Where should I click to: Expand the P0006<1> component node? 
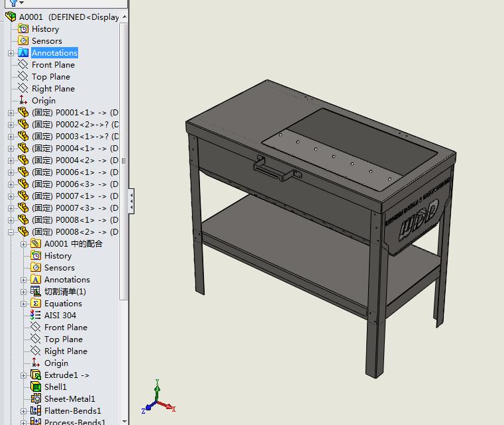[11, 172]
